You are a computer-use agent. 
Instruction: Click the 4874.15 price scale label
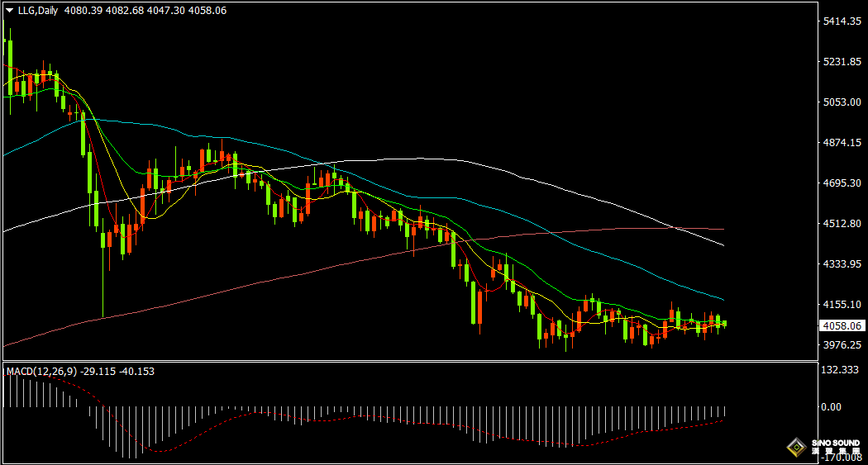tap(842, 142)
